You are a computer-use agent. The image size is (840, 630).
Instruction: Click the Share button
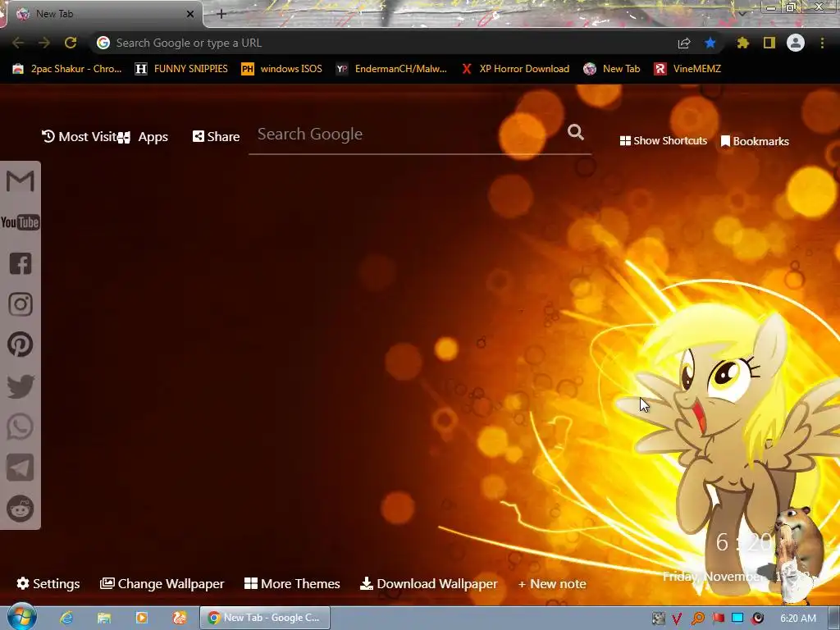[x=216, y=137]
